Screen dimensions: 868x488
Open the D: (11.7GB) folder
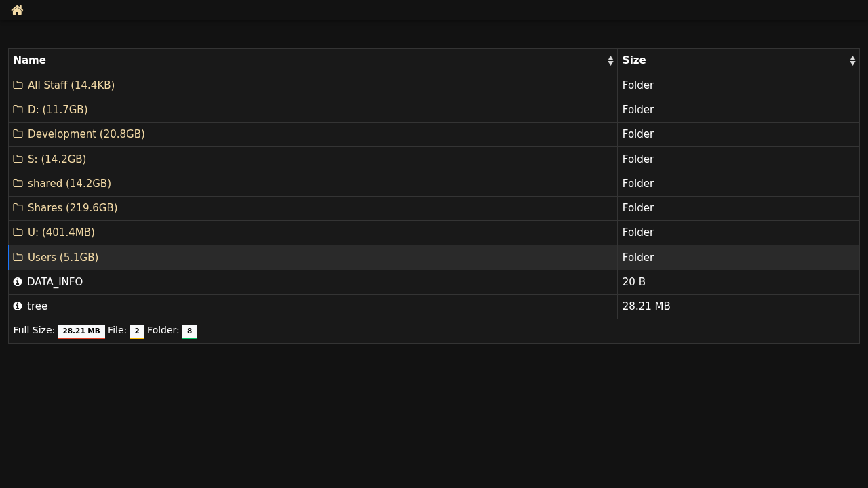[x=58, y=110]
